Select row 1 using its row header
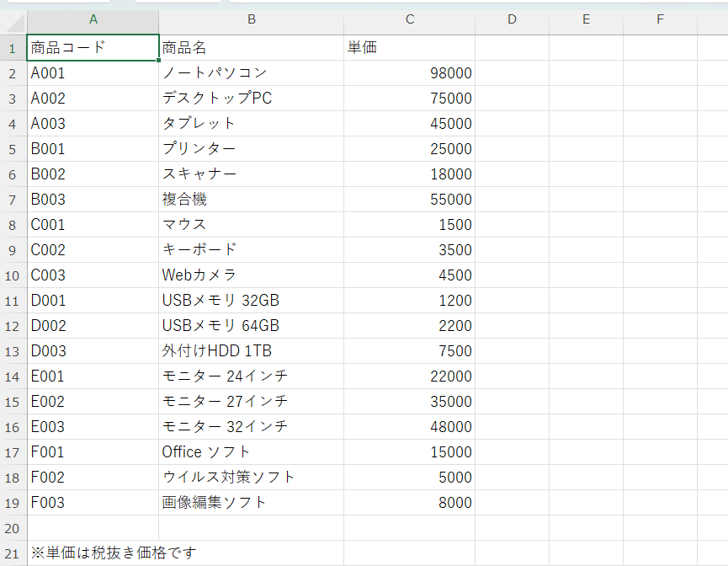This screenshot has width=728, height=566. [13, 47]
